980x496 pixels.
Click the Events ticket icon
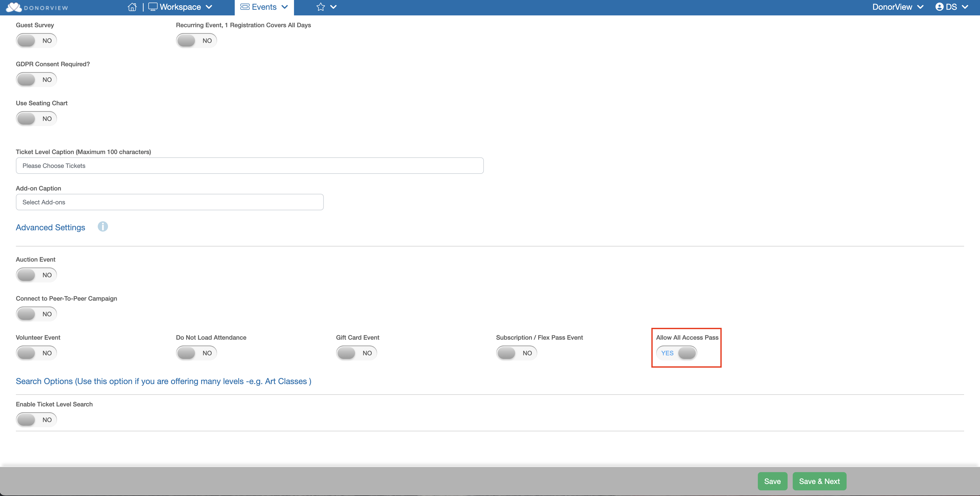pos(245,7)
